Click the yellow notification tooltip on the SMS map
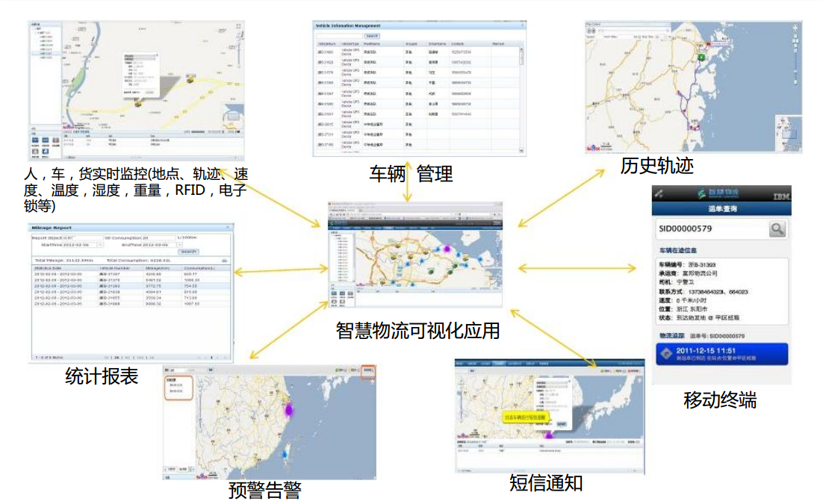This screenshot has width=823, height=504. click(525, 417)
